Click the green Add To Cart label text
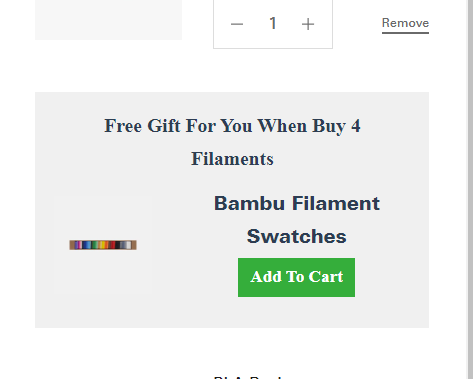The height and width of the screenshot is (379, 473). click(x=296, y=277)
